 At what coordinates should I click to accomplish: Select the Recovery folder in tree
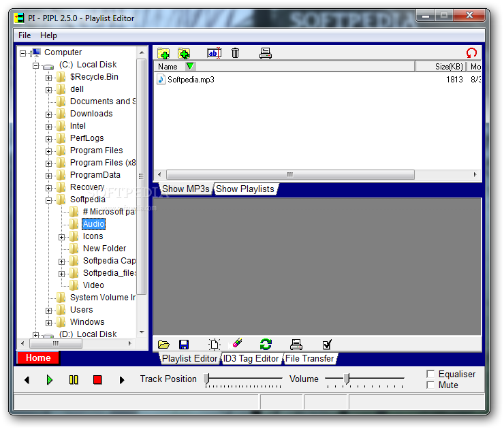tap(87, 187)
